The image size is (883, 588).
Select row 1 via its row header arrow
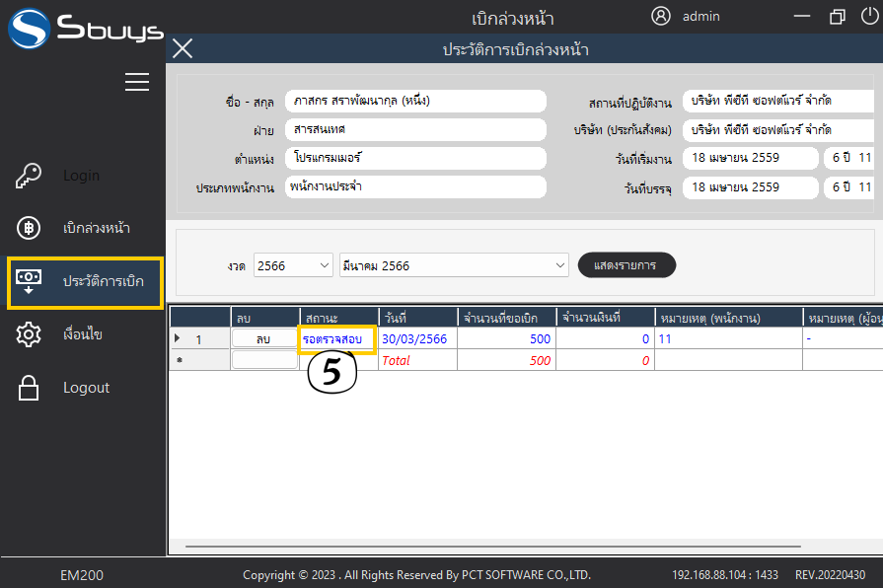tap(178, 339)
